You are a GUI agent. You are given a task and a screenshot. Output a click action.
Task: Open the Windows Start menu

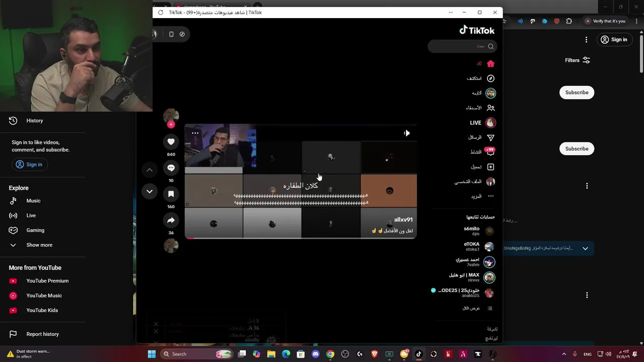tap(151, 354)
